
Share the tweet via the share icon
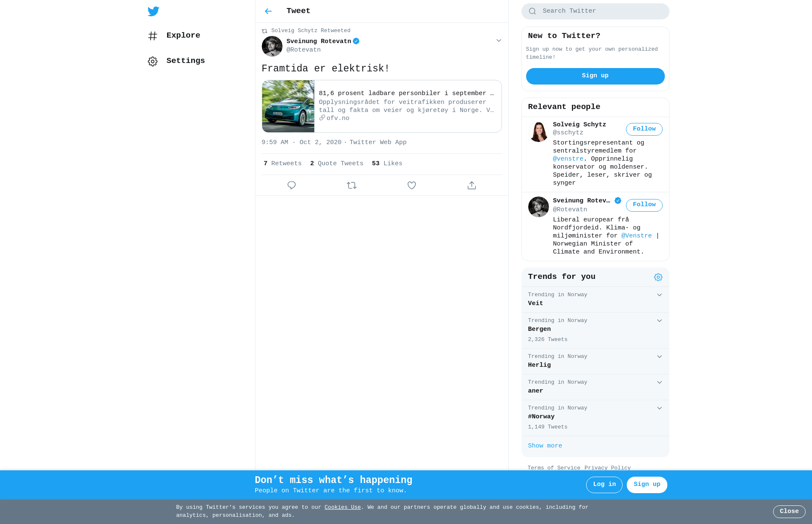point(472,186)
